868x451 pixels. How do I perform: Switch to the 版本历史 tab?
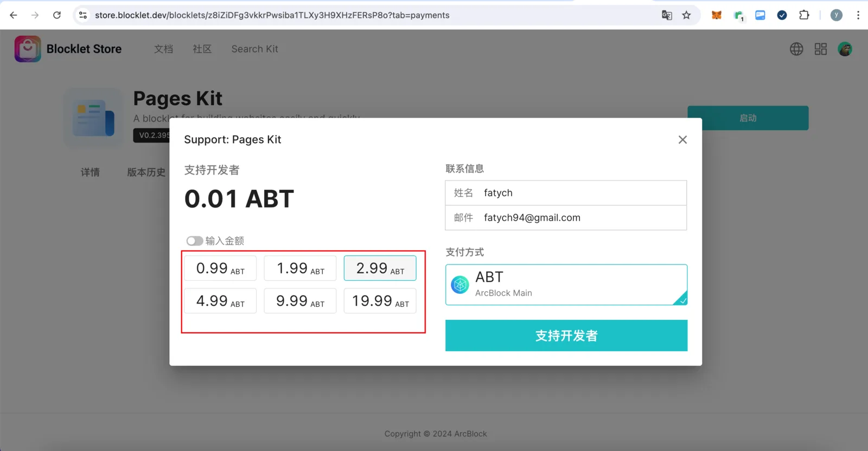click(x=146, y=172)
